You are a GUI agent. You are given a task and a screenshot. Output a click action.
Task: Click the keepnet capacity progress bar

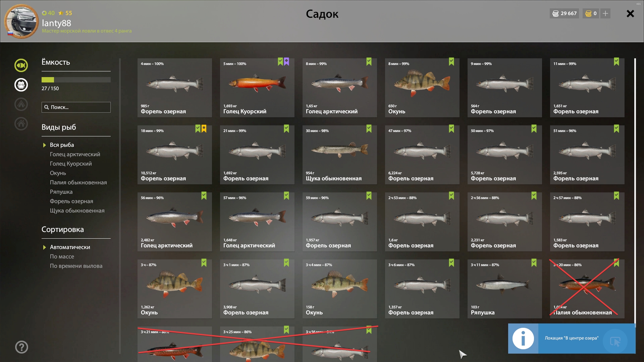point(76,80)
